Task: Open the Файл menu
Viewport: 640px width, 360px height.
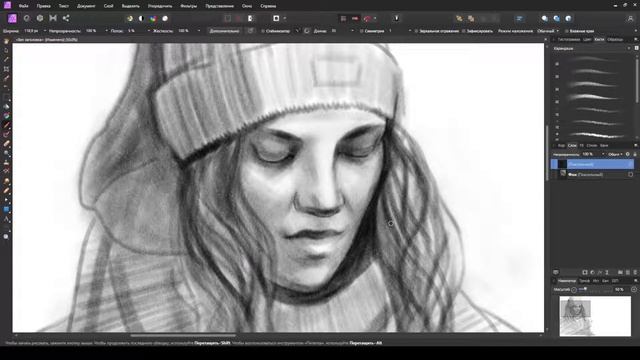Action: pos(23,6)
